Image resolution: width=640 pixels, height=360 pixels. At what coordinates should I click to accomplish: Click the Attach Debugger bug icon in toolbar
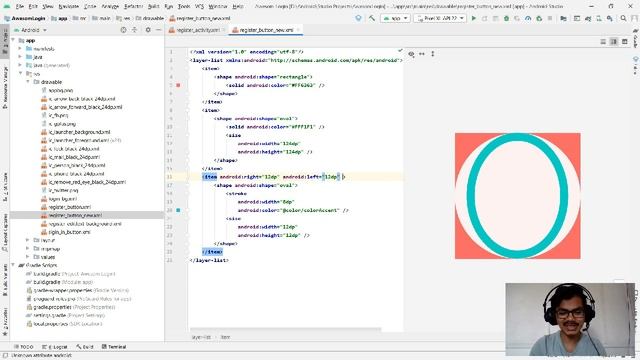coord(539,18)
